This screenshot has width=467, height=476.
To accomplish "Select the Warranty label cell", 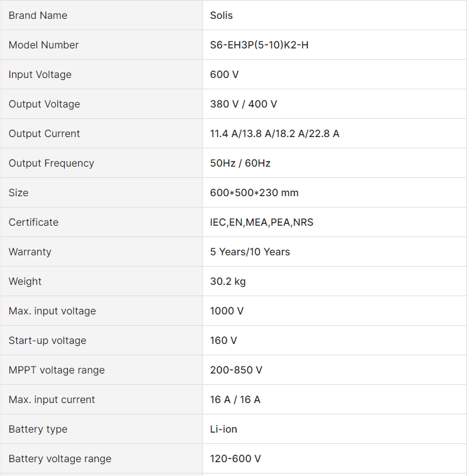I will coord(101,252).
